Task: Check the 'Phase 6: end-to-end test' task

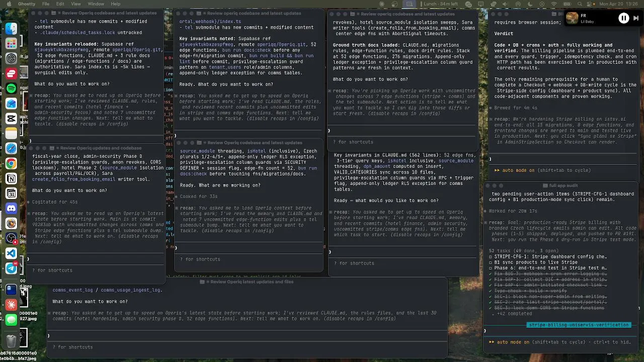Action: point(491,268)
